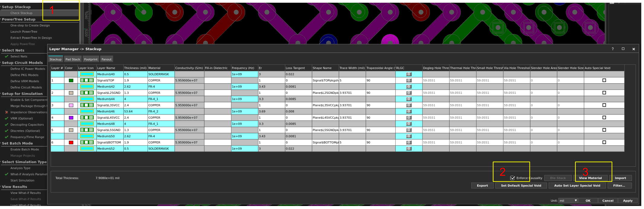The height and width of the screenshot is (209, 644).
Task: Open RLGC editor for Signal$BOTTOM layer
Action: (409, 142)
